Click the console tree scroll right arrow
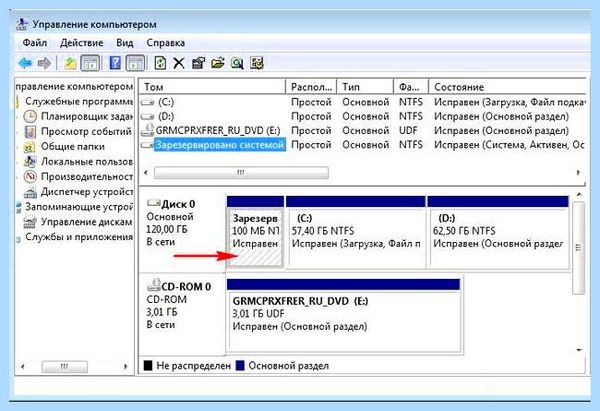The image size is (600, 411). tap(126, 367)
